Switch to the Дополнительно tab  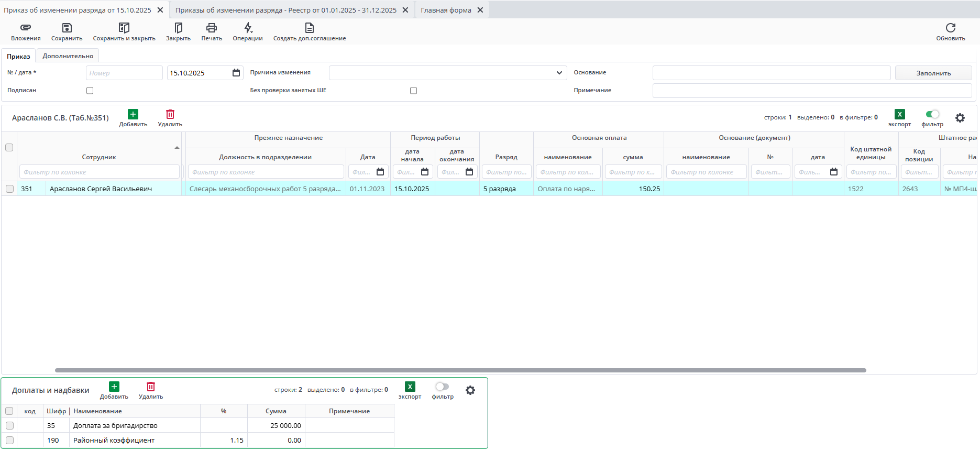pyautogui.click(x=68, y=56)
